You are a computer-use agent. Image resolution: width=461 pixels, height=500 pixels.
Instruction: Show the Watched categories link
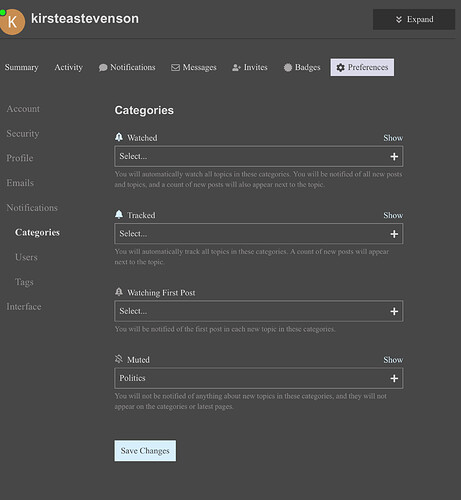pos(393,138)
